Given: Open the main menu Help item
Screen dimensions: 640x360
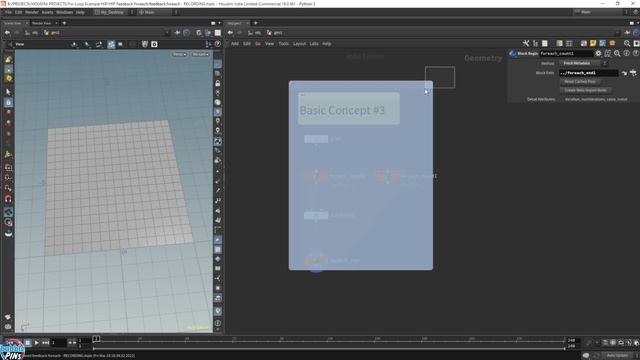Looking at the screenshot, I should tap(80, 12).
